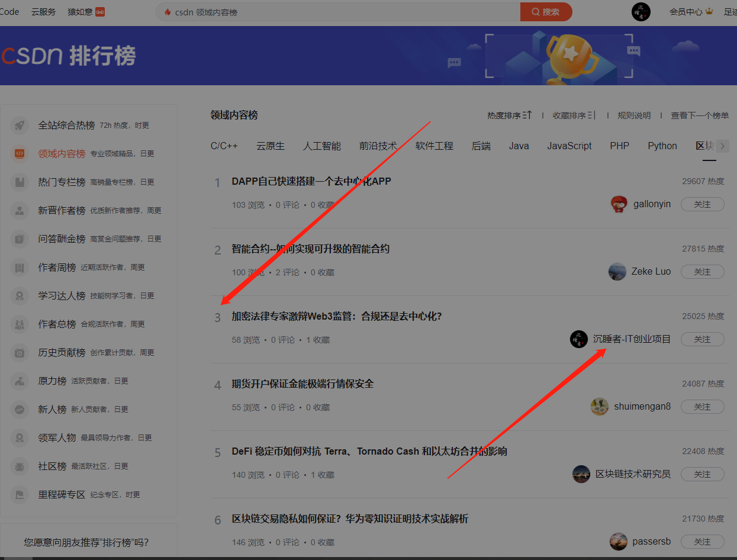Viewport: 737px width, 560px height.
Task: Follow Zeke Luo with 关注 button
Action: click(x=703, y=272)
